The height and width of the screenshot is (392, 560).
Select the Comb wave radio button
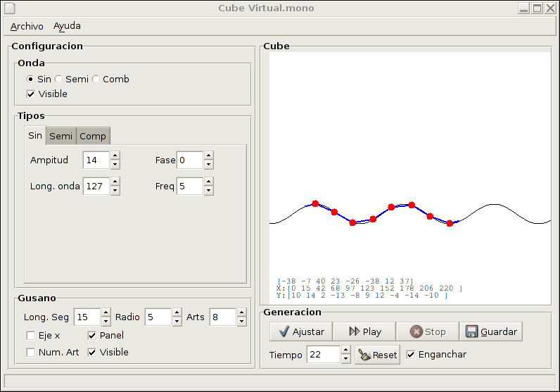coord(96,80)
